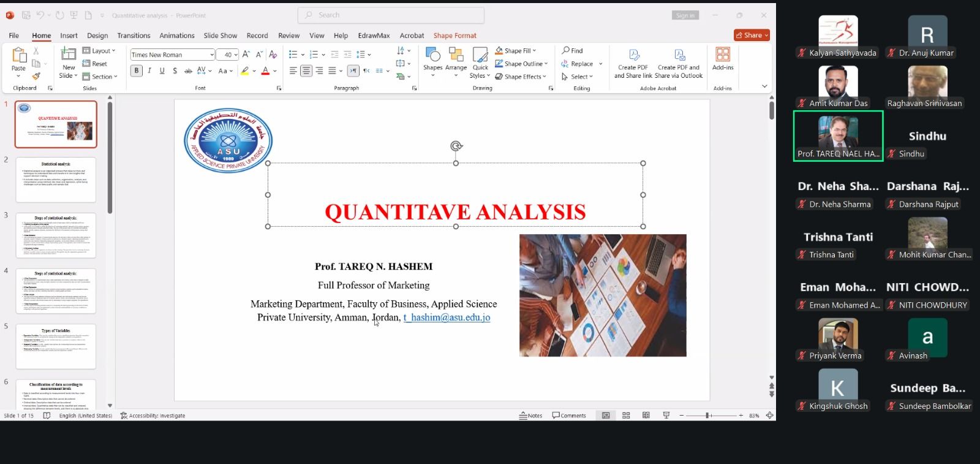The image size is (980, 464).
Task: Open the Shapes gallery
Action: click(432, 61)
